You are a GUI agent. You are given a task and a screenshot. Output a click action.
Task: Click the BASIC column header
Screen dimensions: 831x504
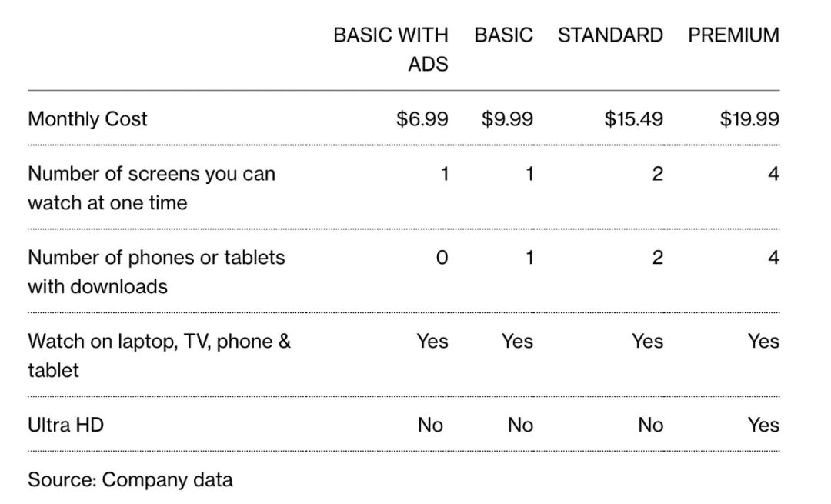[x=503, y=35]
